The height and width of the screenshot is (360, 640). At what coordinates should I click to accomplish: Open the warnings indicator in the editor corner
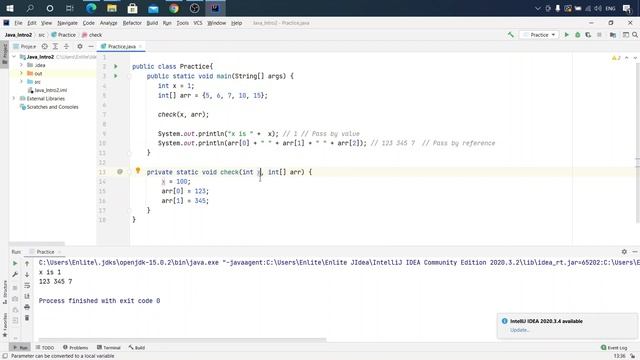pos(616,58)
